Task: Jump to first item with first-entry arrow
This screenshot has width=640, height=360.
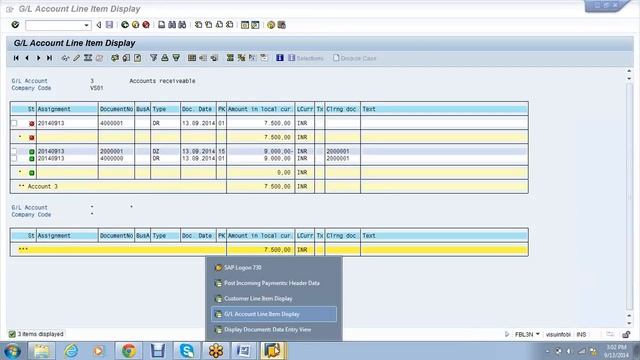Action: tap(16, 58)
